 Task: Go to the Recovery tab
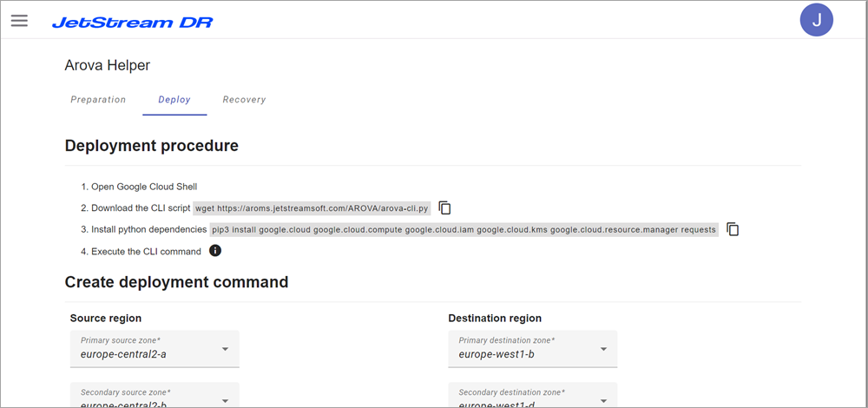click(x=244, y=100)
